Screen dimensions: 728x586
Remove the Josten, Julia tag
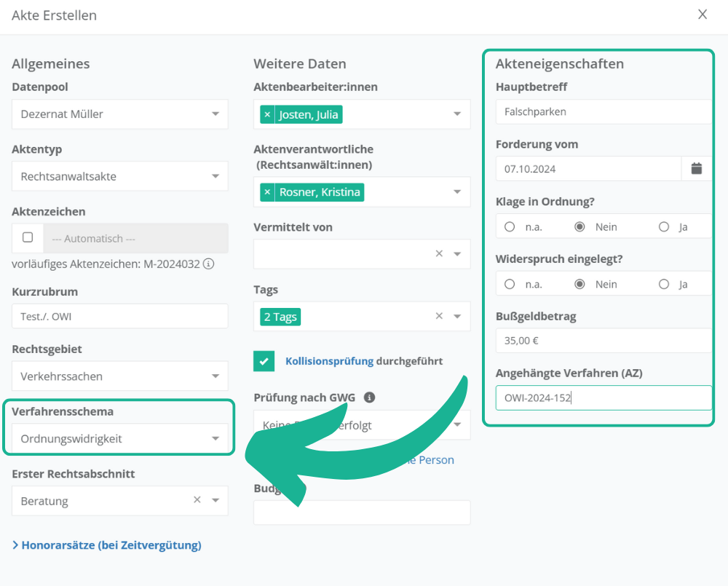coord(267,114)
